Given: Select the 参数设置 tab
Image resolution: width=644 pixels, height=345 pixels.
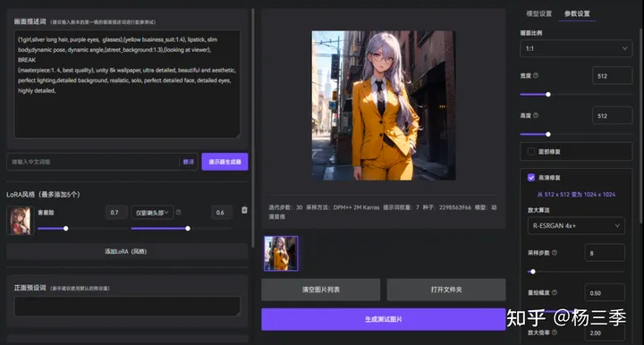Looking at the screenshot, I should click(577, 13).
